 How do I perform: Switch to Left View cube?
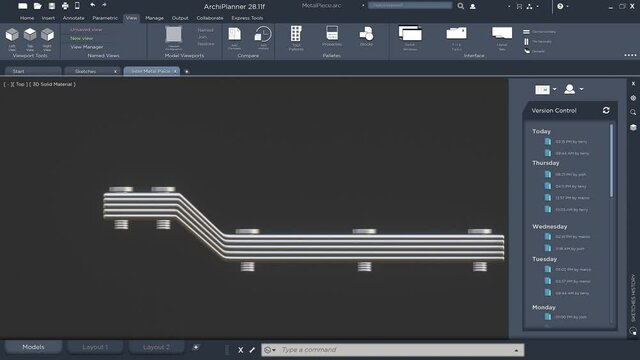(x=12, y=35)
